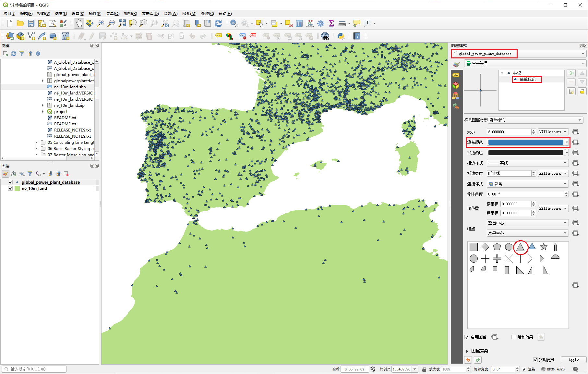This screenshot has width=588, height=374.
Task: Select the Pan Map tool
Action: 79,23
